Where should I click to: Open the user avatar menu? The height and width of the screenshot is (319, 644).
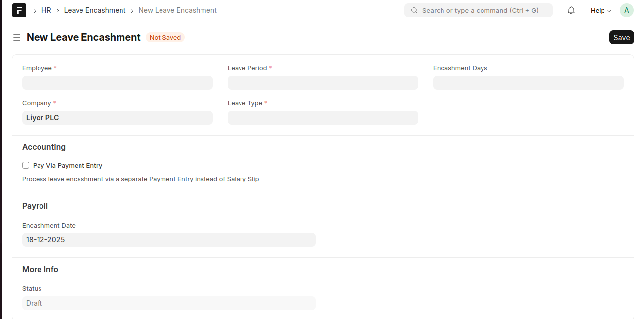pyautogui.click(x=626, y=10)
